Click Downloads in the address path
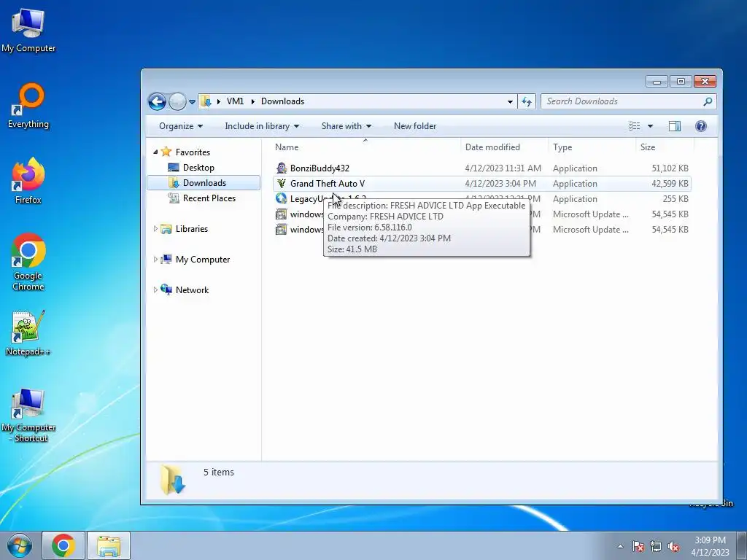The height and width of the screenshot is (560, 747). point(282,101)
